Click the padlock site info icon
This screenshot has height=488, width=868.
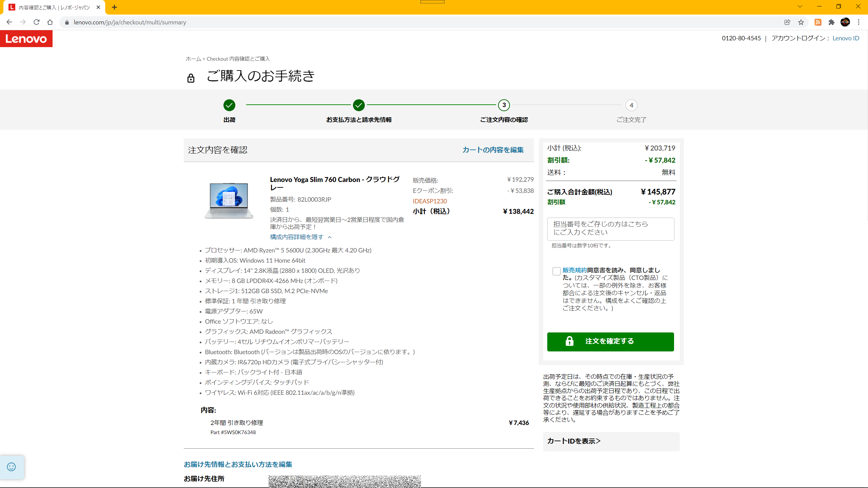point(67,22)
